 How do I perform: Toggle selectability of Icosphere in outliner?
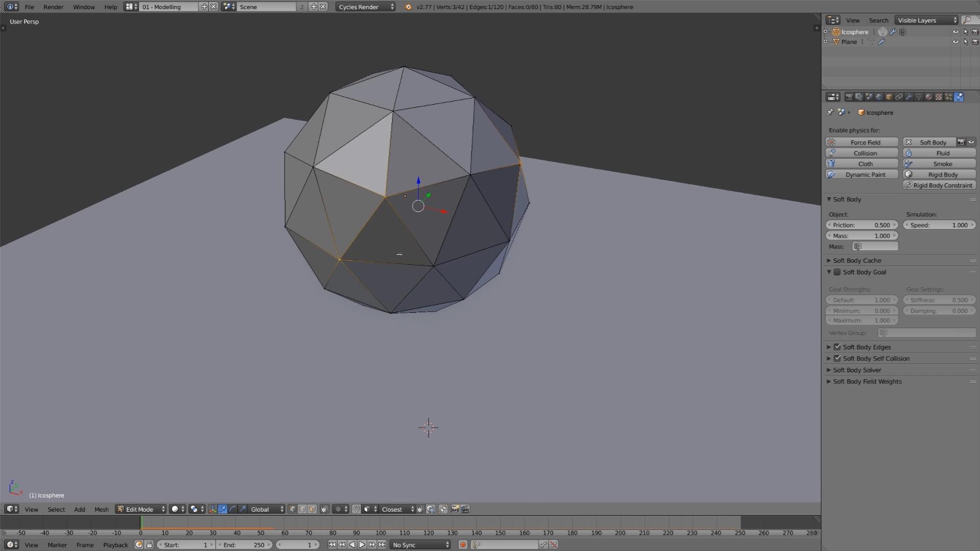(966, 32)
